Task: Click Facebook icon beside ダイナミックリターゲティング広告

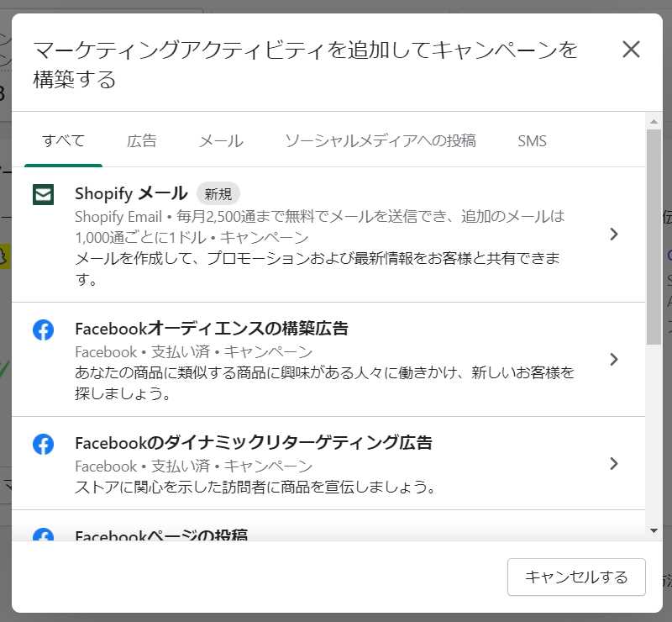Action: (44, 445)
